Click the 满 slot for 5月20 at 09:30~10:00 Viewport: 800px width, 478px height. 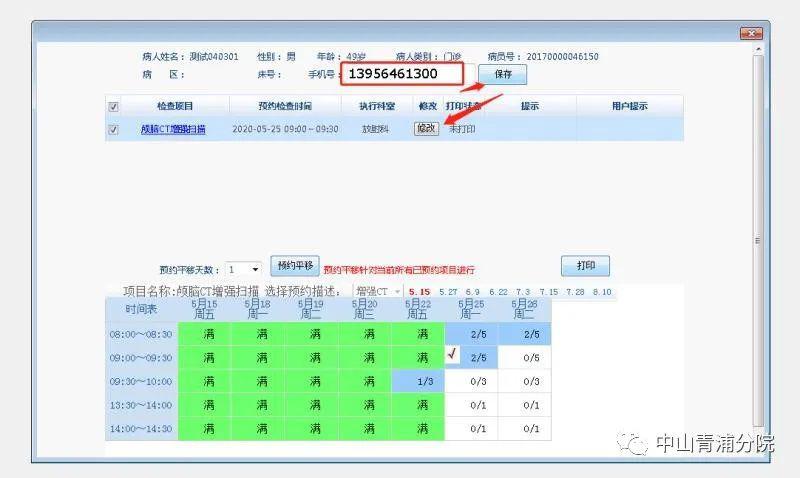pos(365,381)
